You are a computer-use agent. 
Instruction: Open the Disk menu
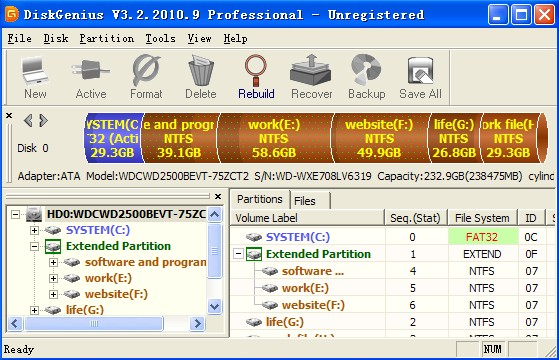tap(56, 38)
